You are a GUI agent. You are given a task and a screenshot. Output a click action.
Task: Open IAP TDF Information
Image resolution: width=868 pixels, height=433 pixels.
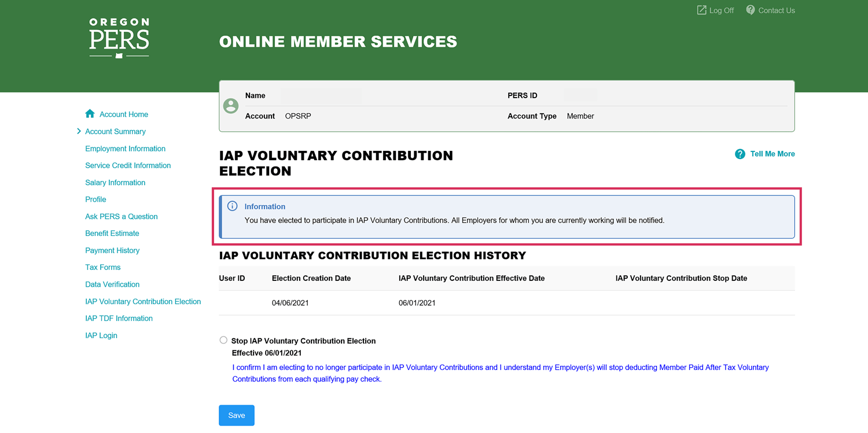[x=119, y=319]
